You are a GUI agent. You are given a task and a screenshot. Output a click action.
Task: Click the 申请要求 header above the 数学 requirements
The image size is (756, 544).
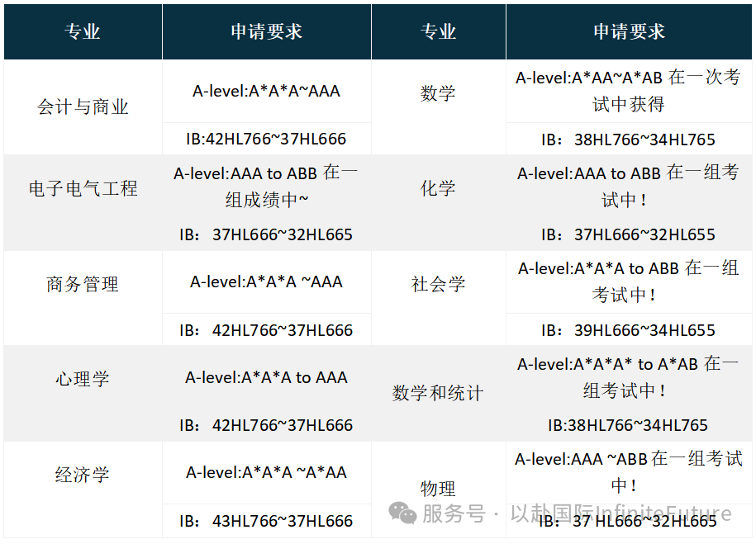click(x=629, y=32)
